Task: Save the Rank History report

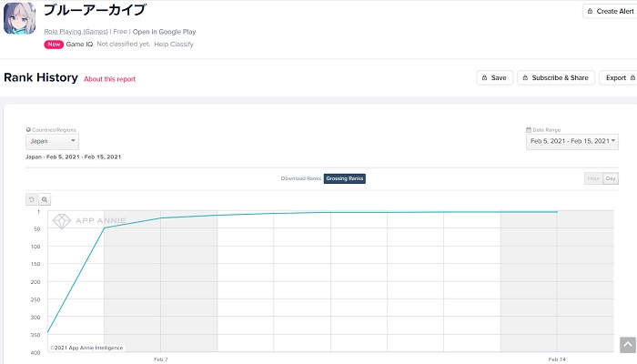Action: [x=494, y=77]
